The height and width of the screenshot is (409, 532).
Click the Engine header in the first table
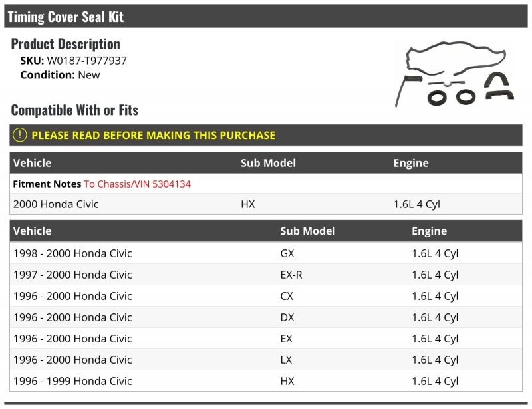(411, 163)
